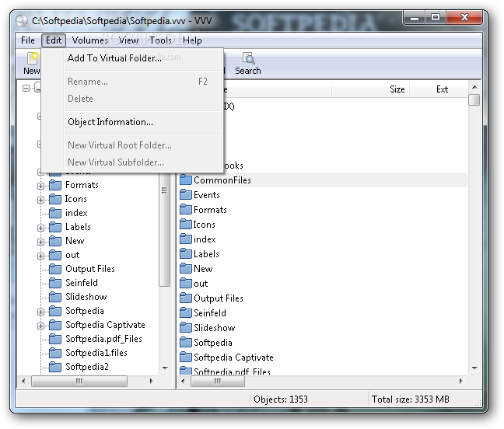Click index folder icon in file list
The width and height of the screenshot is (504, 429).
[x=186, y=239]
